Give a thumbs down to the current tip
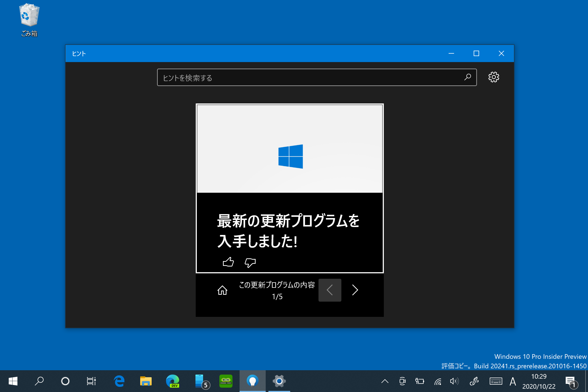 [250, 262]
